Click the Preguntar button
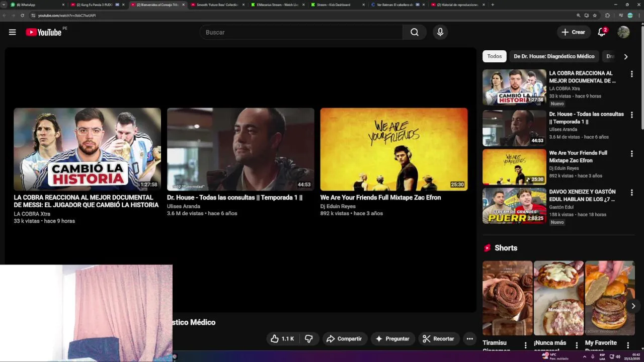Screen dimensions: 644x362 [x=393, y=339]
